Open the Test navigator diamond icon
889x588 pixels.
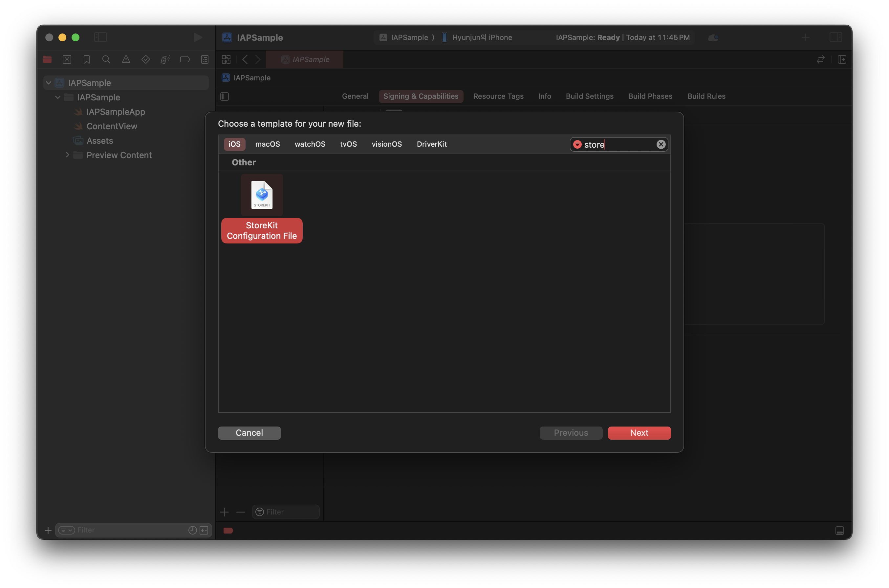(x=145, y=59)
